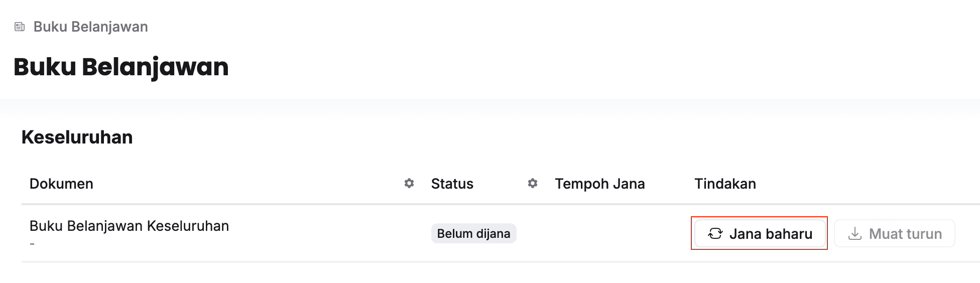
Task: Click the bold Buku Belanjawan page title
Action: point(121,67)
